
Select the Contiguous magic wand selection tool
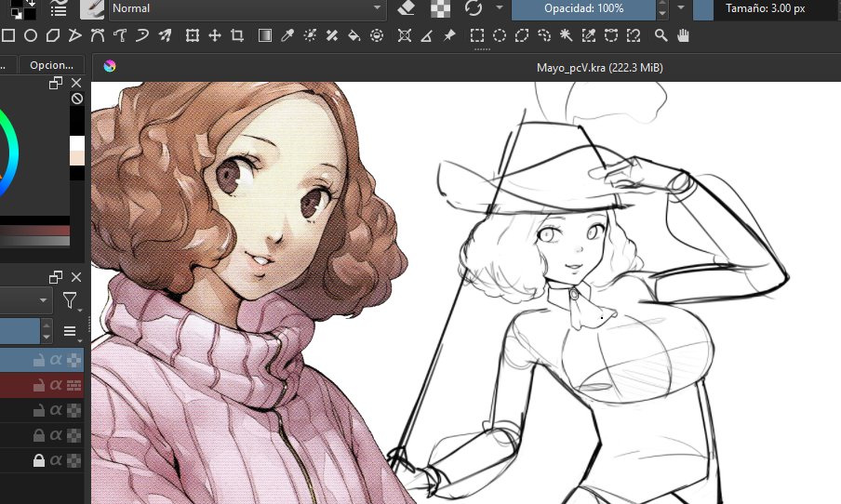tap(567, 36)
